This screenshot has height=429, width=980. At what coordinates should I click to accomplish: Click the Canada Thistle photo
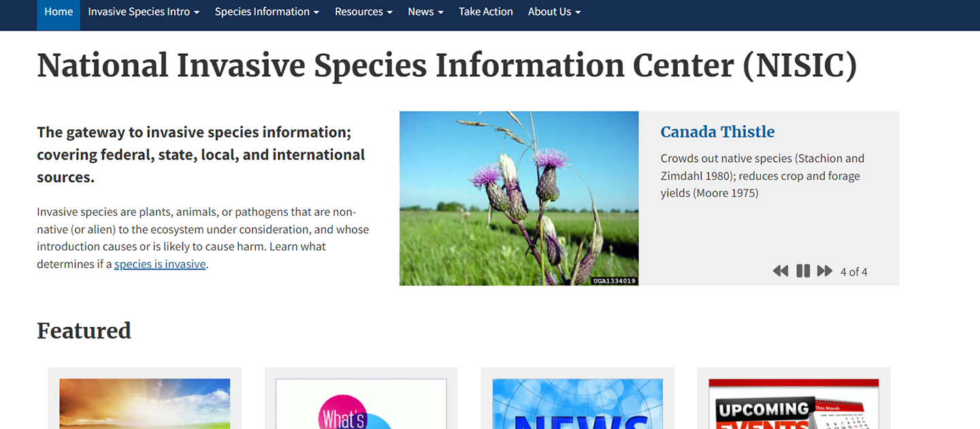[x=519, y=198]
